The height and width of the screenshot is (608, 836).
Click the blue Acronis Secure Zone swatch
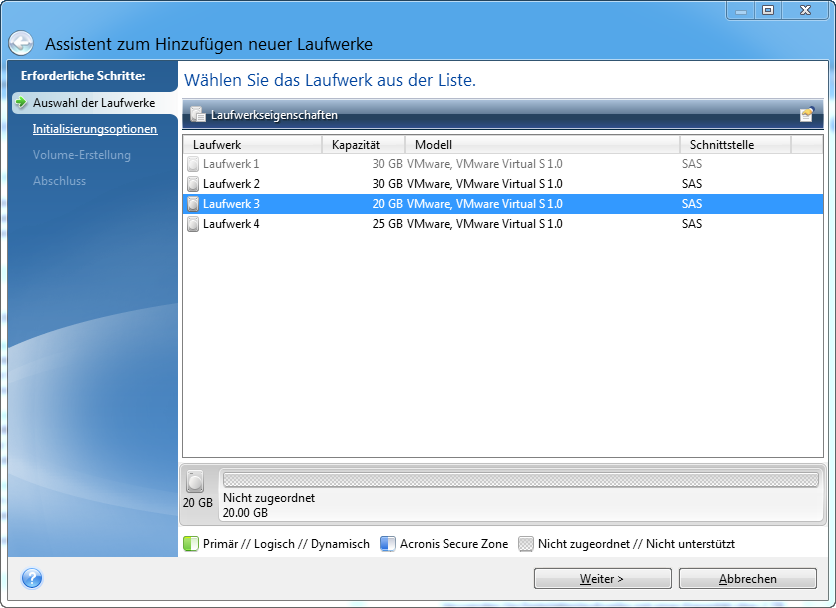pos(388,544)
